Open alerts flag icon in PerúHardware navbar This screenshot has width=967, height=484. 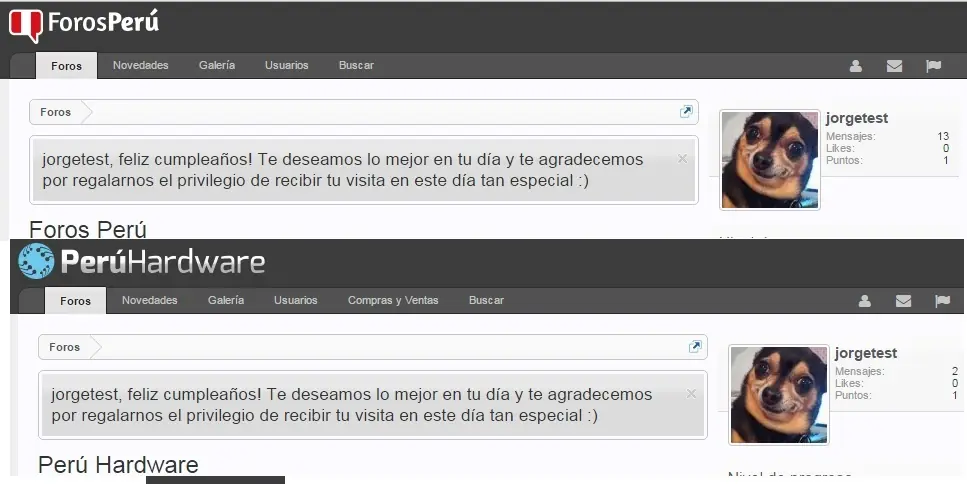942,301
